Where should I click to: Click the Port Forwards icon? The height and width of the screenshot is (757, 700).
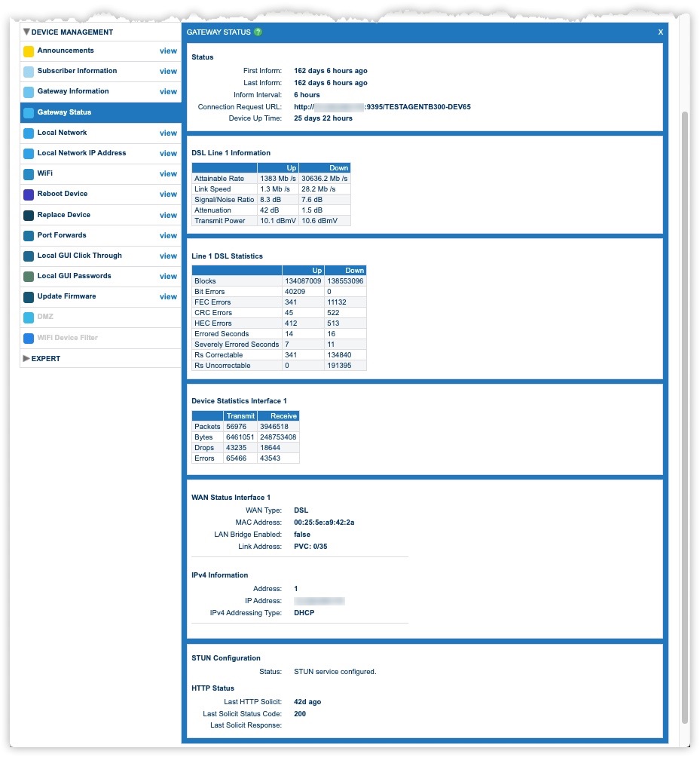click(x=29, y=236)
